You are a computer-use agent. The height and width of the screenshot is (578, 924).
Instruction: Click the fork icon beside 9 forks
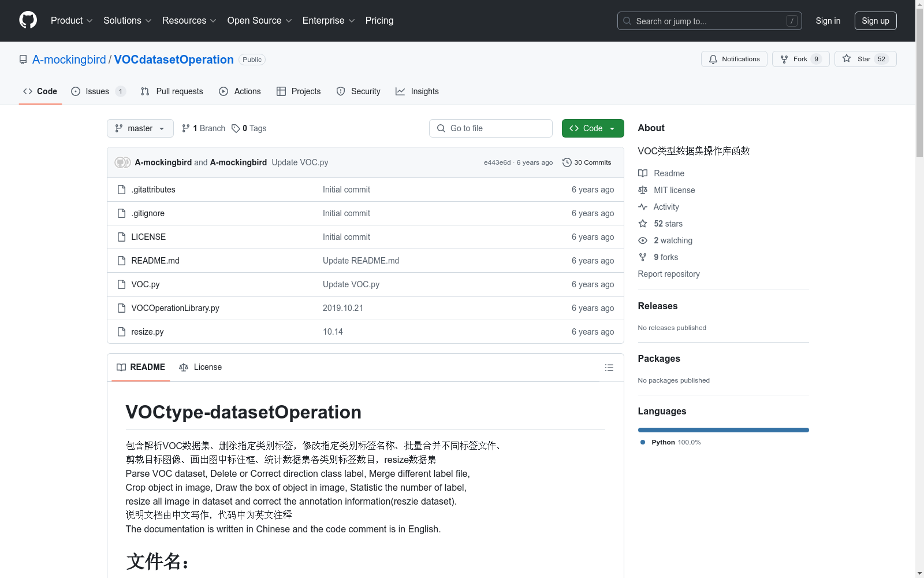coord(643,257)
